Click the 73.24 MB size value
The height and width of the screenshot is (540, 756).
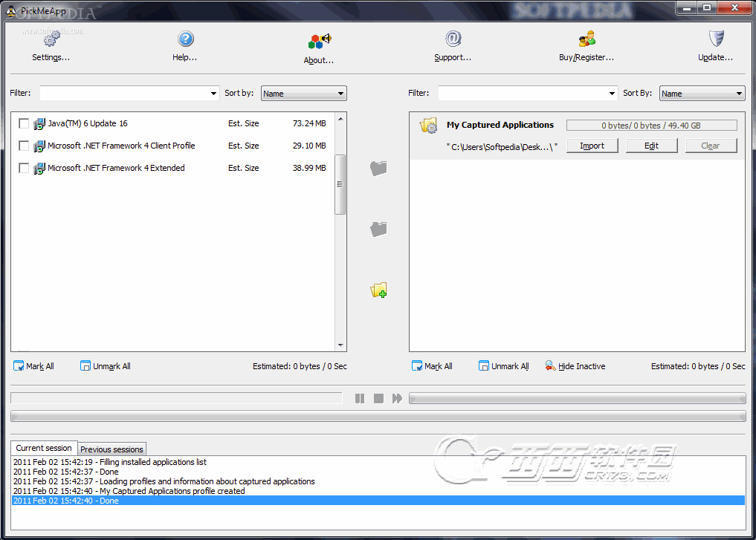[x=309, y=123]
